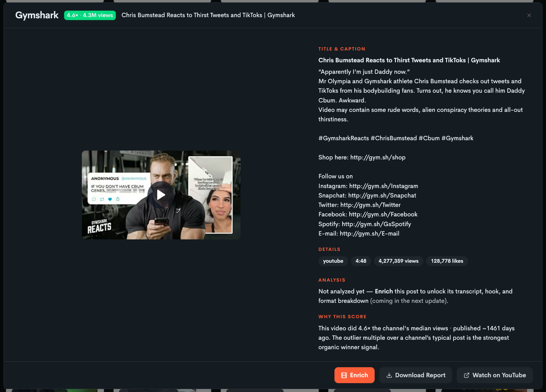Open the Instagram gym.sh link
Screen dimensions: 546x392
[x=384, y=186]
